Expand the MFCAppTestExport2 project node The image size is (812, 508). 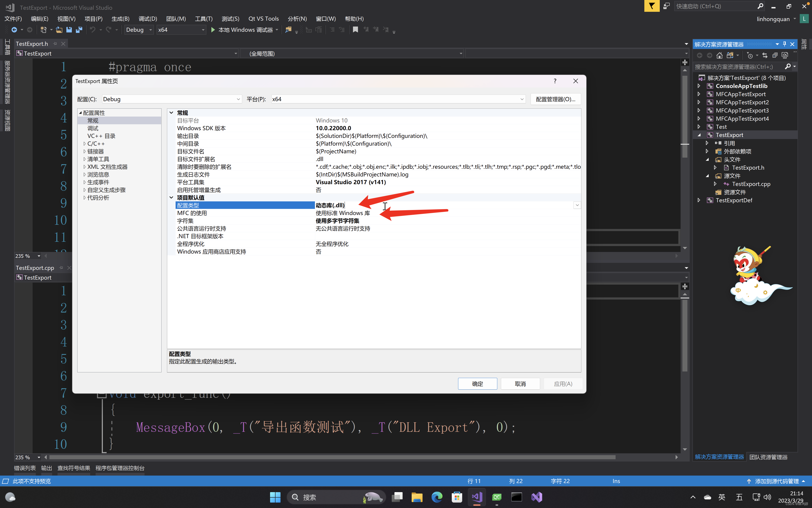699,102
